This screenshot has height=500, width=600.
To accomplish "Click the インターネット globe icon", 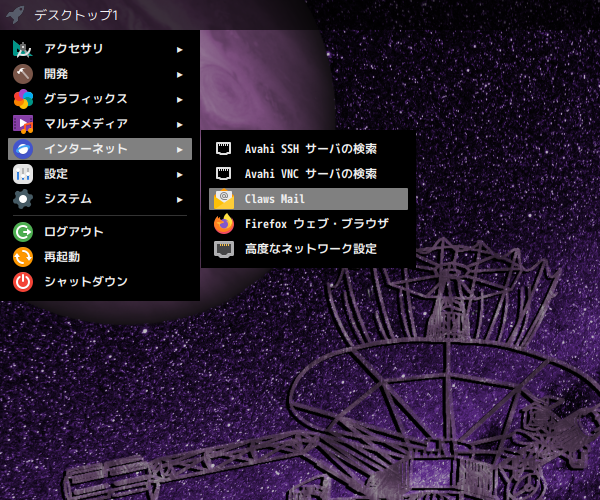I will [23, 149].
